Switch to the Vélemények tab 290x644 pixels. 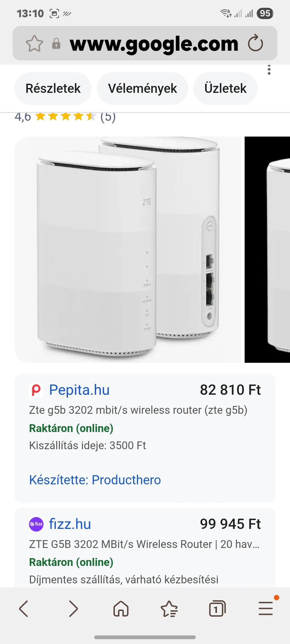pos(142,88)
